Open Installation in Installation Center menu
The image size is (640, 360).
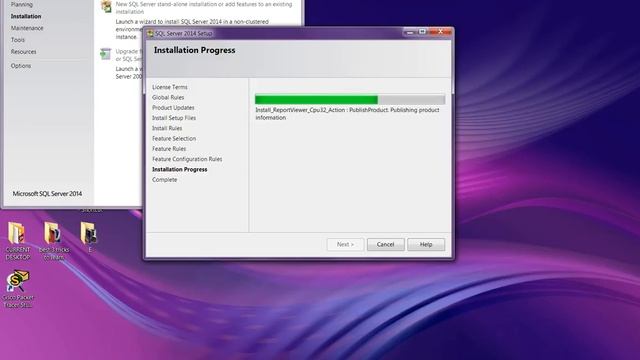26,16
